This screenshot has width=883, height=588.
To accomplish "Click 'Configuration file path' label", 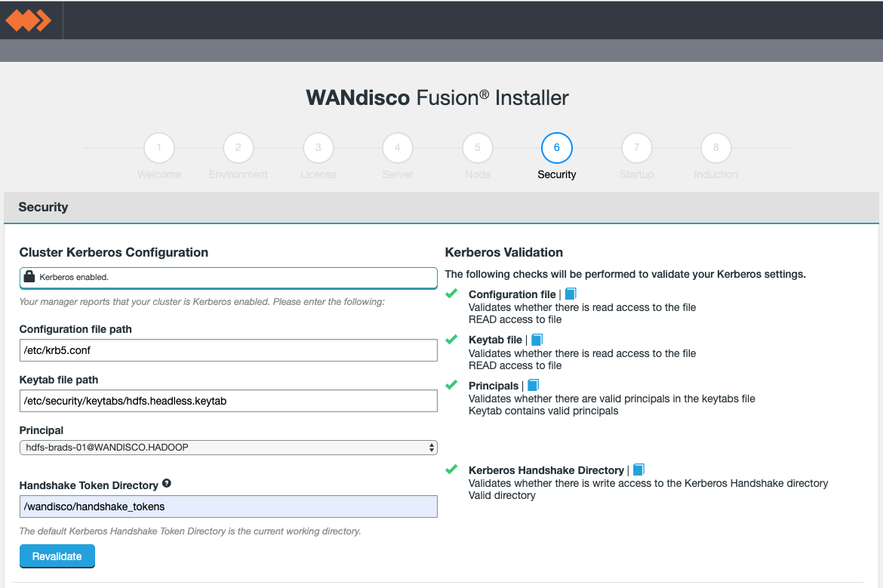I will [x=75, y=329].
